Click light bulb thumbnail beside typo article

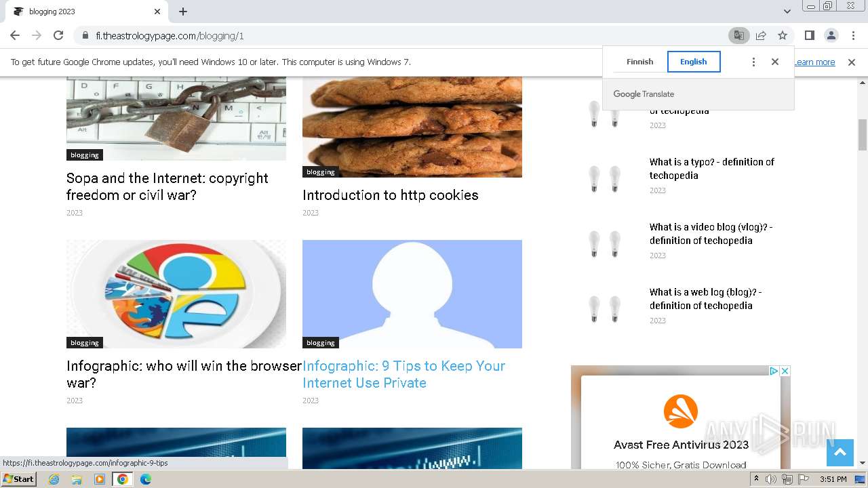coord(605,178)
